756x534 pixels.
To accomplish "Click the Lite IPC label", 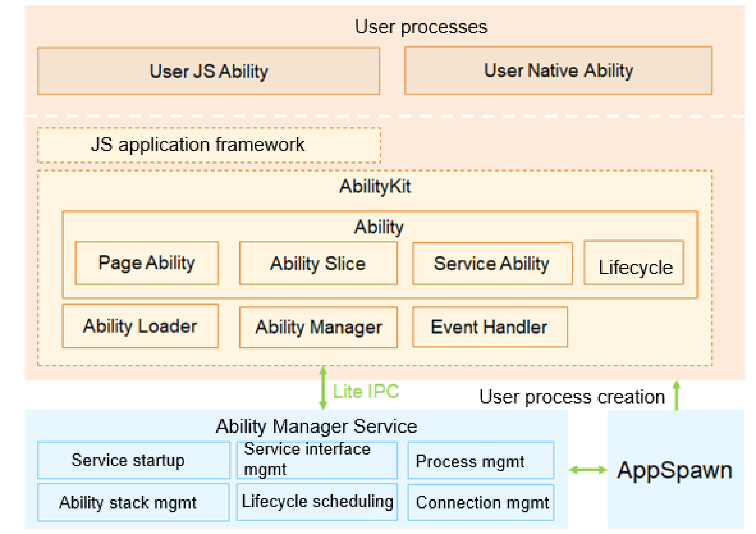I will pos(366,391).
